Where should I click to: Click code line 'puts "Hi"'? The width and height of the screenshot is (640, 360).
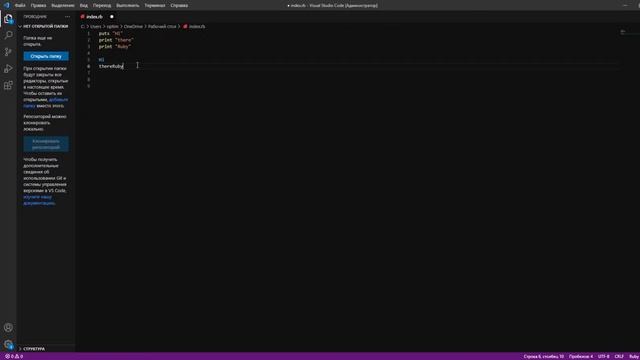(x=111, y=33)
